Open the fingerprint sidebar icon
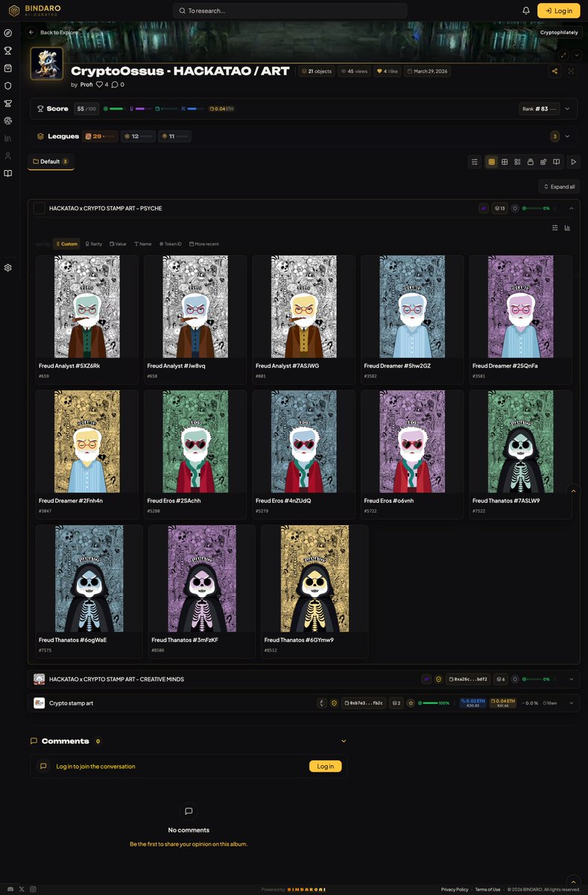Viewport: 588px width, 895px height. point(8,121)
